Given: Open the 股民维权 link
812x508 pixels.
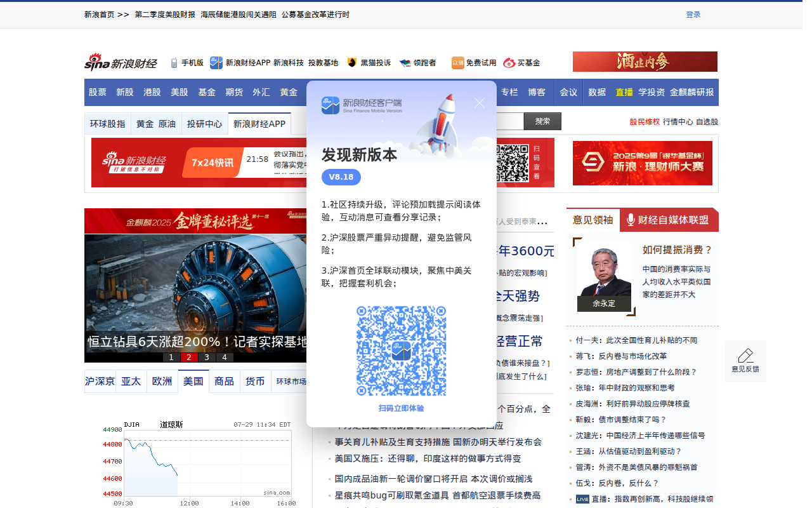Looking at the screenshot, I should tap(645, 122).
